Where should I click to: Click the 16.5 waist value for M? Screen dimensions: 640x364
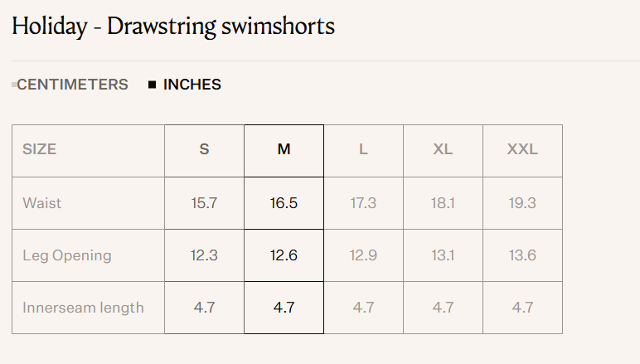click(x=284, y=203)
